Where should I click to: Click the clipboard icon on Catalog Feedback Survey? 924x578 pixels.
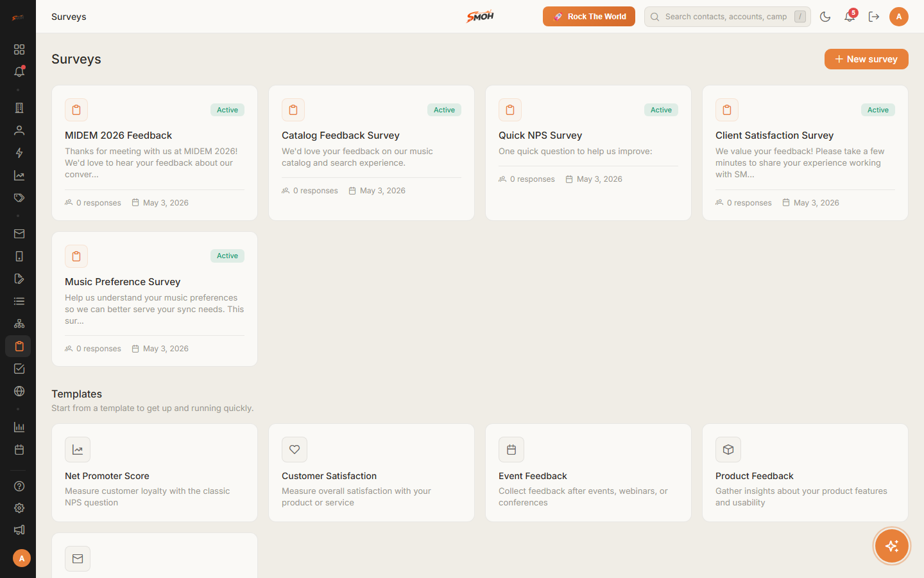[x=293, y=110]
